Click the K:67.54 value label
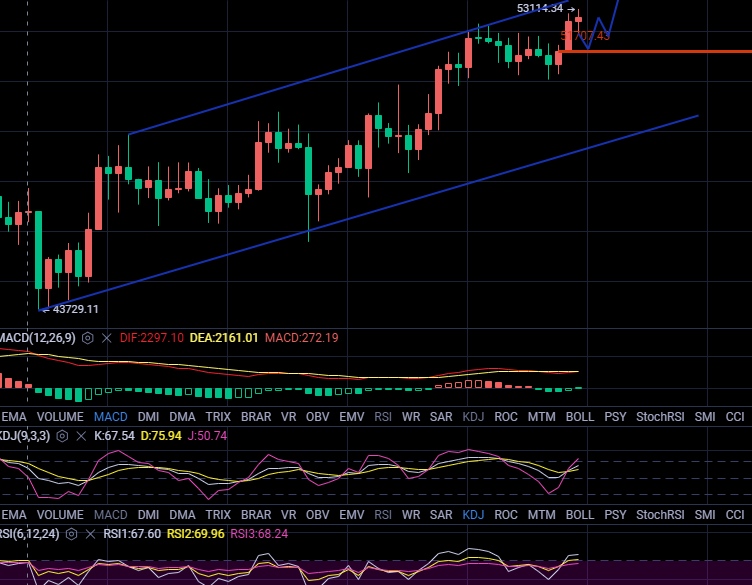 coord(114,436)
